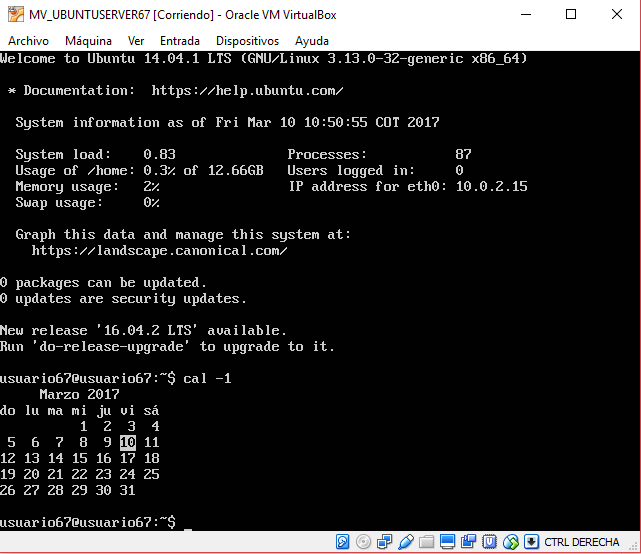This screenshot has width=641, height=554.
Task: Click the USB devices indicator
Action: [406, 542]
